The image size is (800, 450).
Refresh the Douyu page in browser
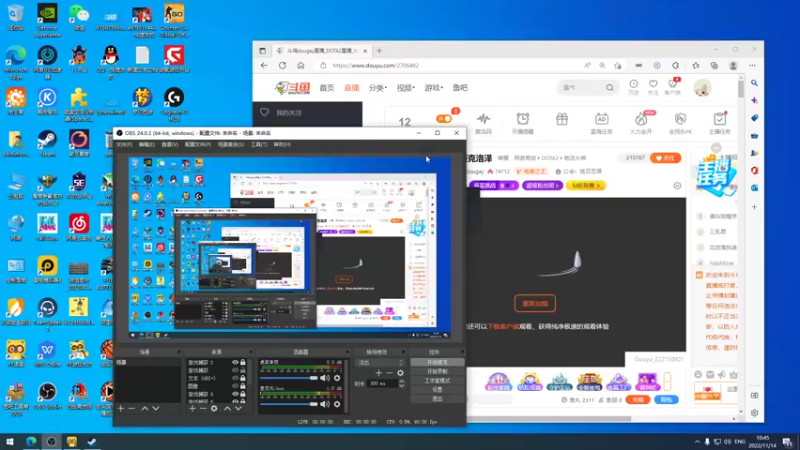pyautogui.click(x=282, y=65)
